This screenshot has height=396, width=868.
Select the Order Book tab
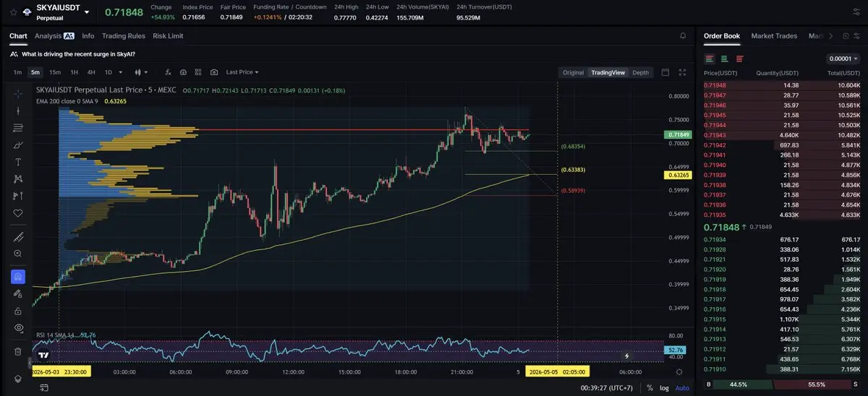(x=722, y=35)
